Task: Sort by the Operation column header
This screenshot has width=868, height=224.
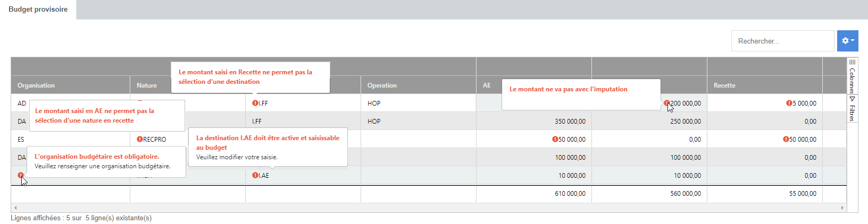Action: pyautogui.click(x=382, y=85)
